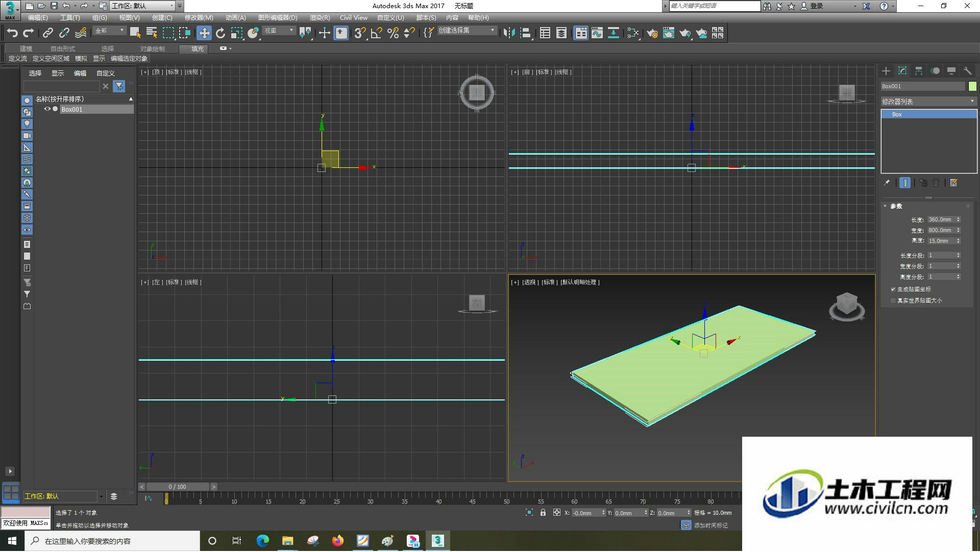Screen dimensions: 980x552
Task: Toggle Show End Result button
Action: click(x=905, y=183)
